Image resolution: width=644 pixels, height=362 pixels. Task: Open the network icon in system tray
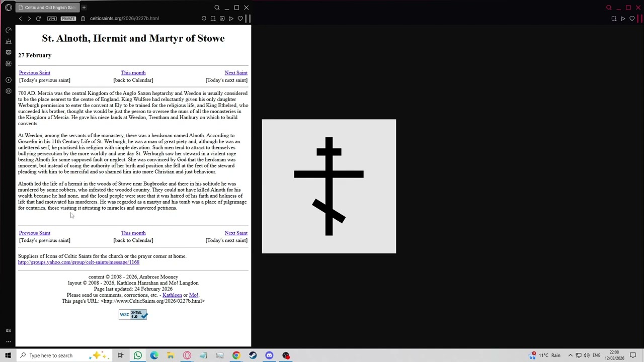(x=579, y=355)
